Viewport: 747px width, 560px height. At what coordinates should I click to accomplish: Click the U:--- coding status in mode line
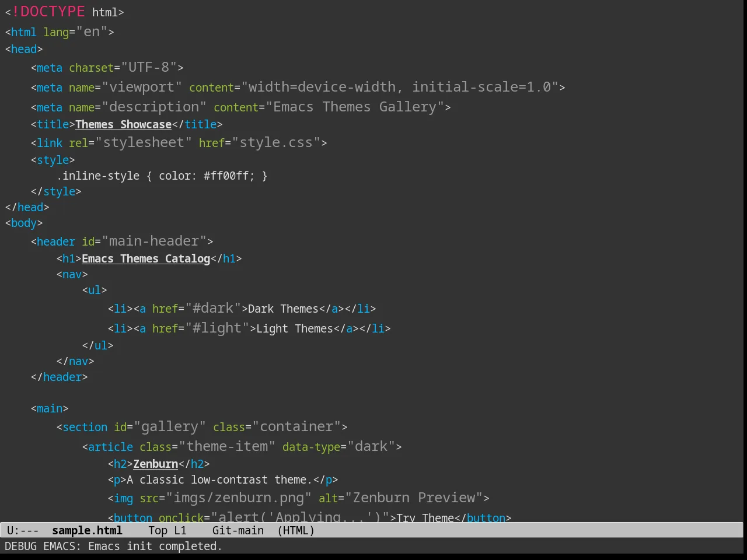point(23,530)
